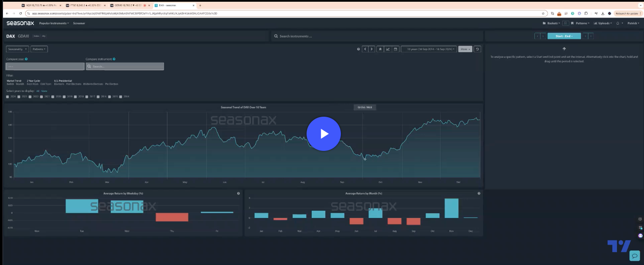Open the Baskets dropdown
This screenshot has width=644, height=265.
click(x=551, y=23)
